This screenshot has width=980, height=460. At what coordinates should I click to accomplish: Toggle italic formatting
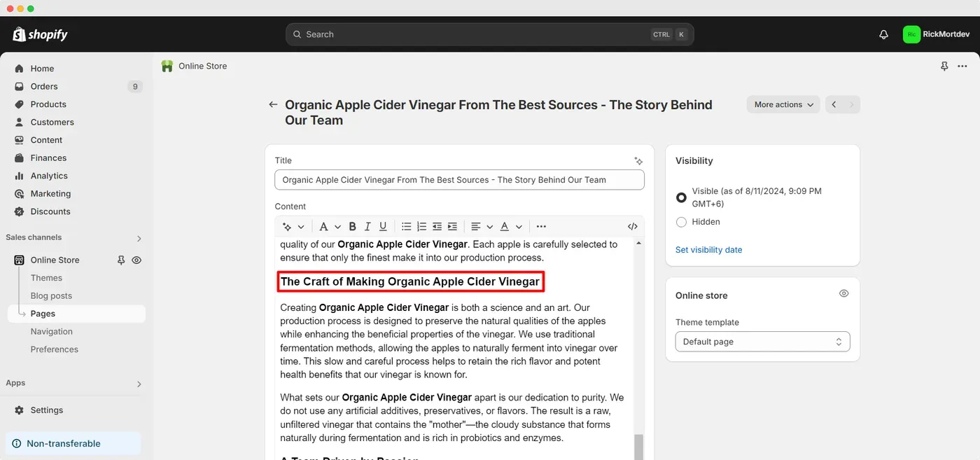click(x=368, y=227)
